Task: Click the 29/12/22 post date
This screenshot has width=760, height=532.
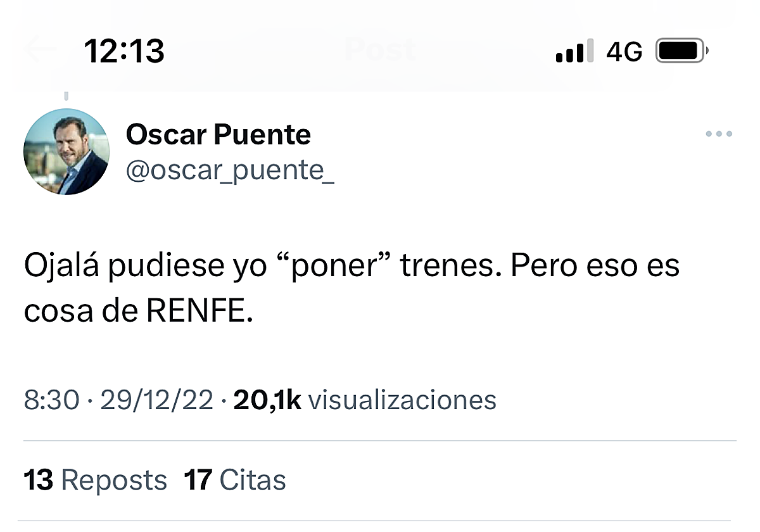Action: 156,400
